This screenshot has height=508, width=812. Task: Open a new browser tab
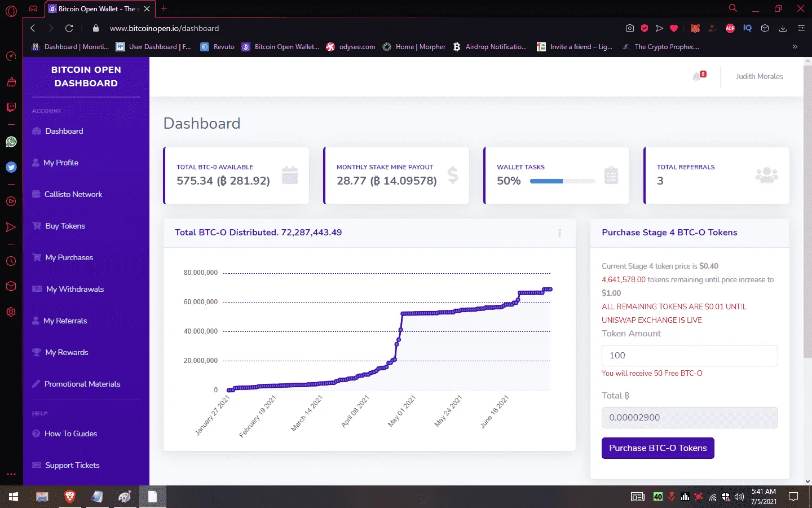pos(164,8)
